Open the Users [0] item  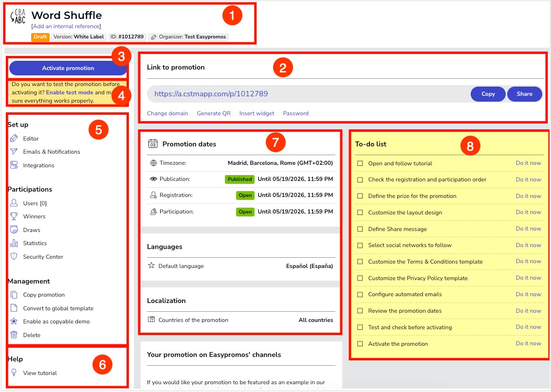pyautogui.click(x=35, y=203)
